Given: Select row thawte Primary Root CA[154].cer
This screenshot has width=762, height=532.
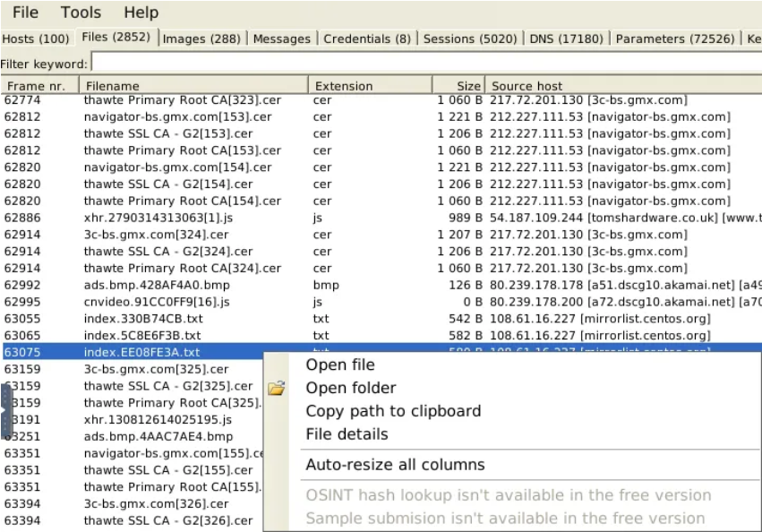Looking at the screenshot, I should (381, 201).
